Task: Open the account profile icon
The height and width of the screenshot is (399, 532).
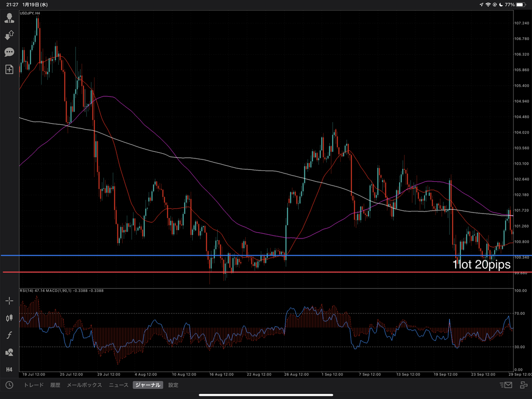Action: click(x=9, y=18)
